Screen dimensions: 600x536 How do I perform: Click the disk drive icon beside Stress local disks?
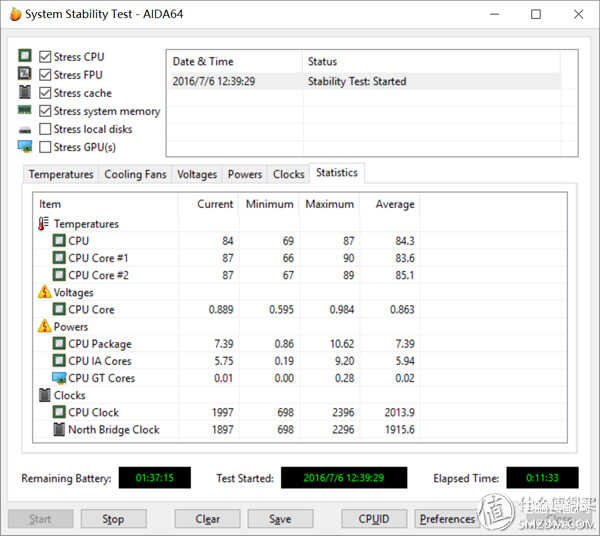(25, 130)
